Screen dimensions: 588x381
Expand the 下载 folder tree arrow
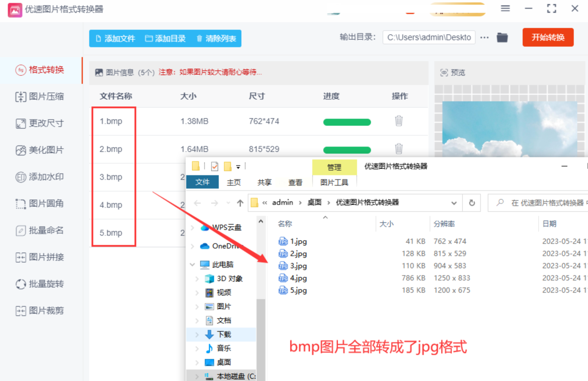[197, 334]
